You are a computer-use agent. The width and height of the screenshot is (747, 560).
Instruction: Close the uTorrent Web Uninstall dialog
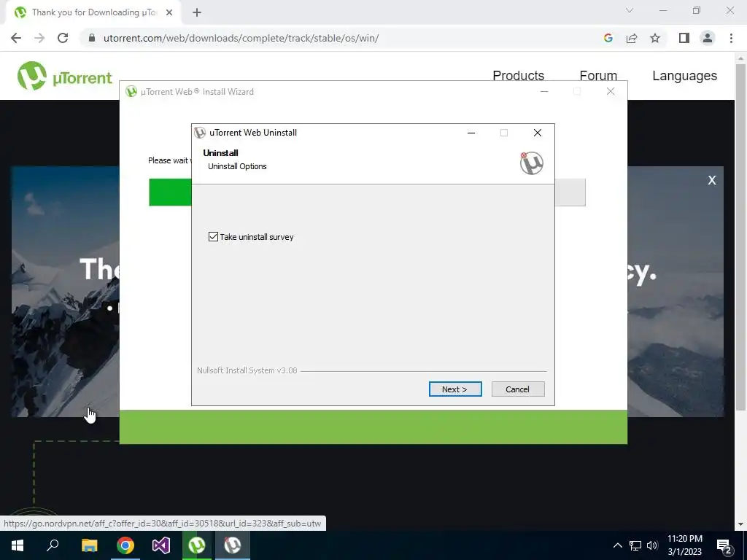(538, 133)
